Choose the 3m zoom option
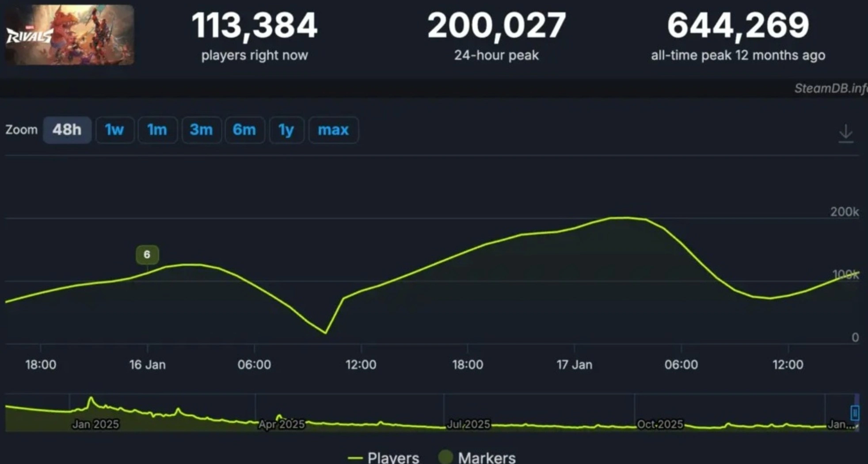The image size is (868, 464). (201, 130)
